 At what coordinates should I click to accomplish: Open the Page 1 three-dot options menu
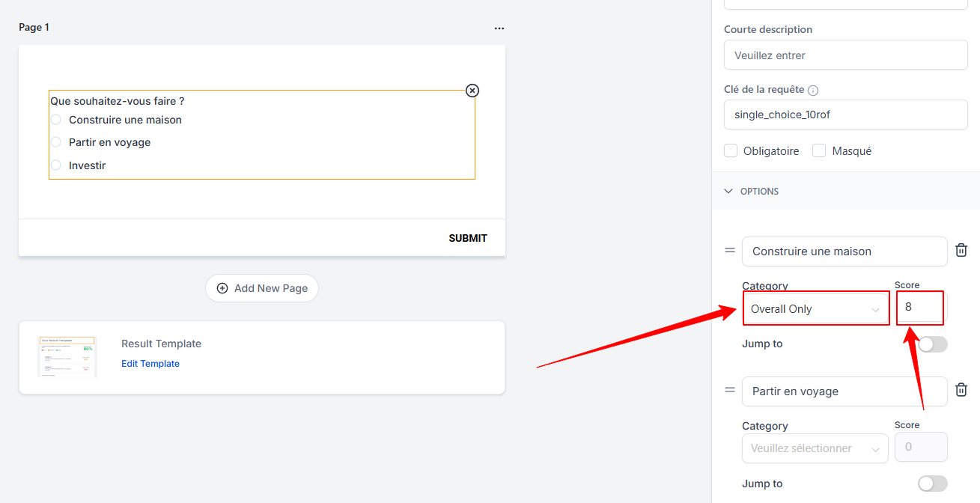[x=499, y=28]
